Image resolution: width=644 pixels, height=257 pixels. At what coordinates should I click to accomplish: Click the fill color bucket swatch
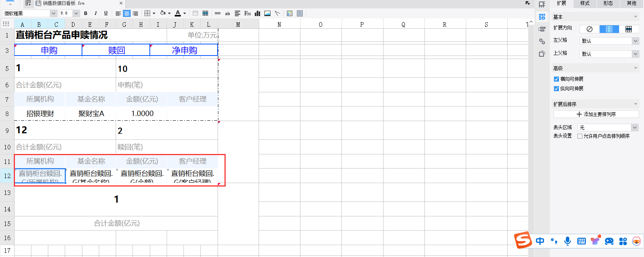[x=163, y=13]
